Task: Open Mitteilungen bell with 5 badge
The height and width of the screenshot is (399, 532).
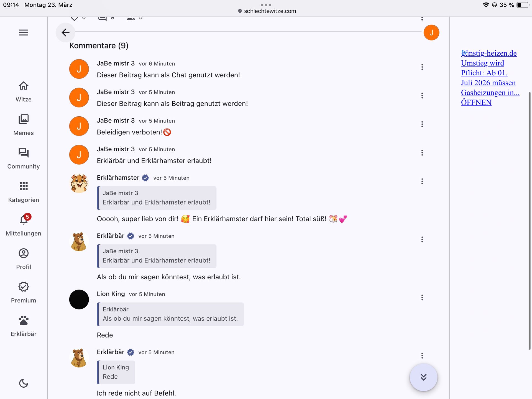Action: click(24, 219)
